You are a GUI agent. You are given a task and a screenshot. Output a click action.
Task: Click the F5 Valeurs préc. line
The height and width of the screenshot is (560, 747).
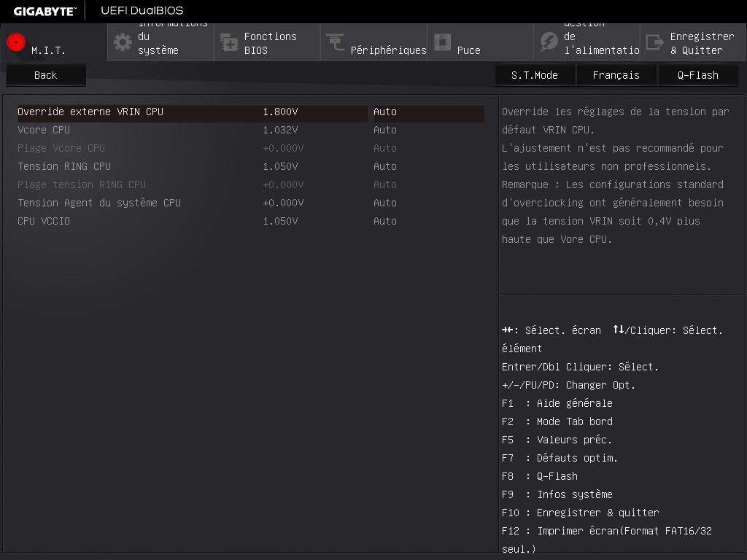tap(557, 440)
